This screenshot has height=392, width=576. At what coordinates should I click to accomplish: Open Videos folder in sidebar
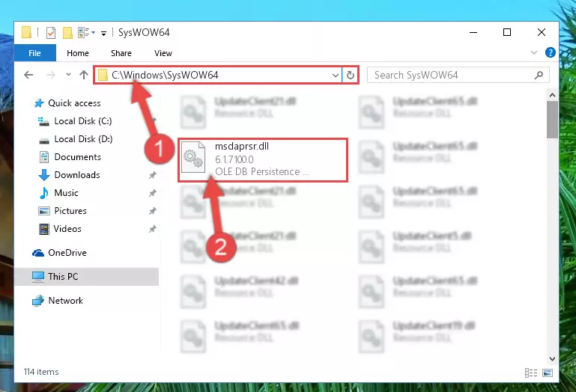67,229
